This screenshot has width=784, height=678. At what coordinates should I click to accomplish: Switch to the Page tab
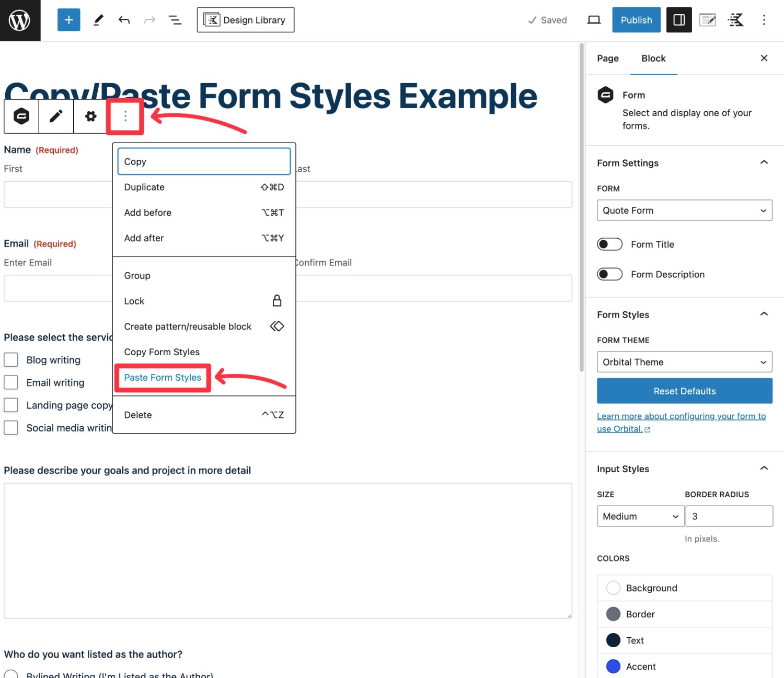point(607,58)
